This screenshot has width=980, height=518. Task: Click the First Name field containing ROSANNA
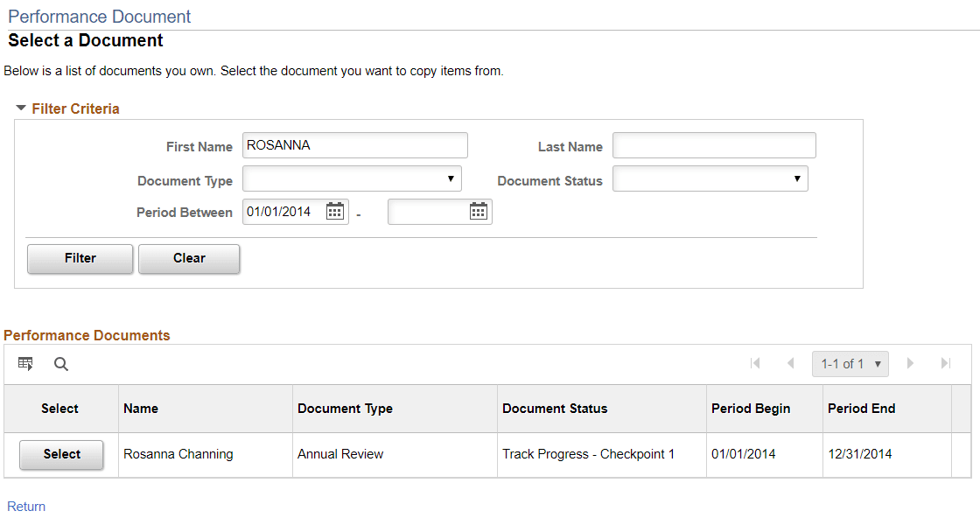pos(354,144)
